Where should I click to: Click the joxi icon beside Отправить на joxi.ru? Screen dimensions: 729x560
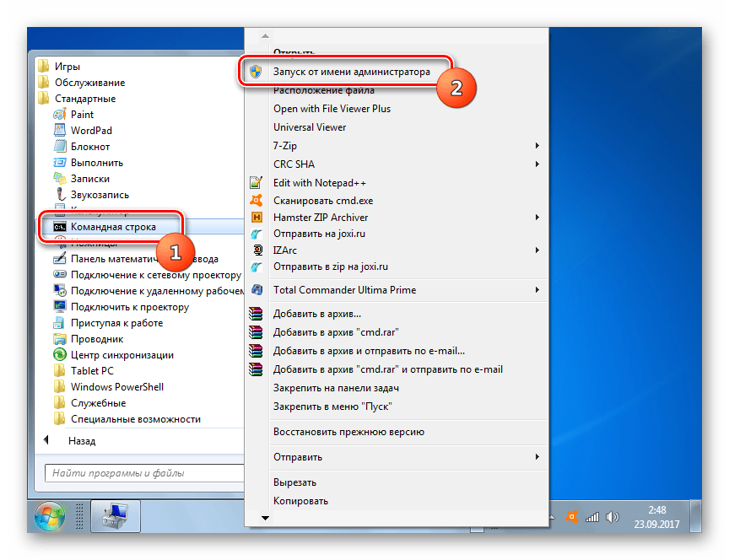tap(256, 234)
